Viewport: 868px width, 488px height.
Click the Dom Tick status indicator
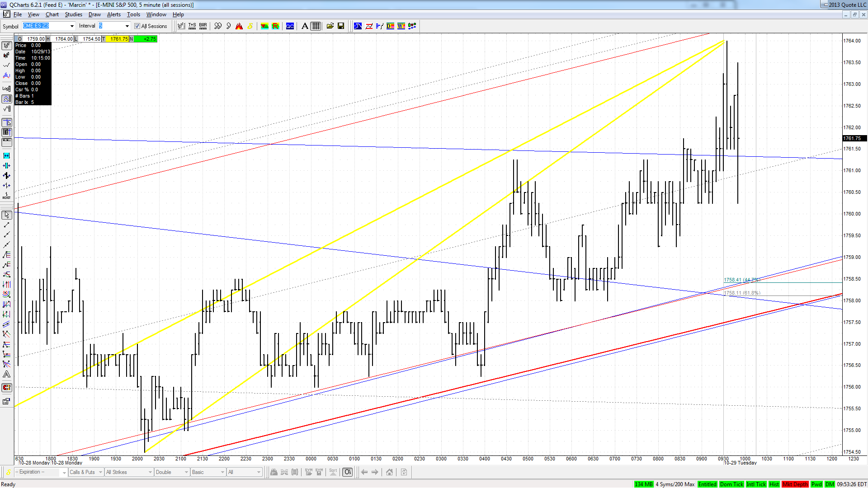[x=731, y=484]
